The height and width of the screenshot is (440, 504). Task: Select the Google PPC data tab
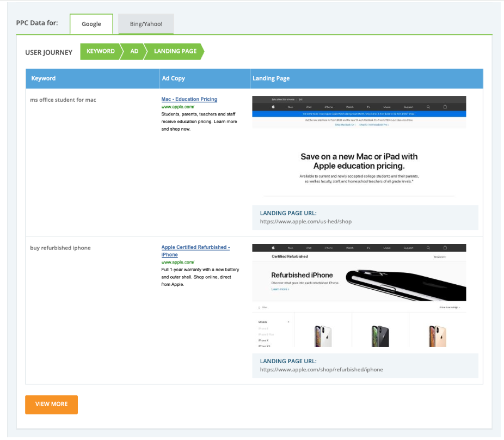click(91, 24)
